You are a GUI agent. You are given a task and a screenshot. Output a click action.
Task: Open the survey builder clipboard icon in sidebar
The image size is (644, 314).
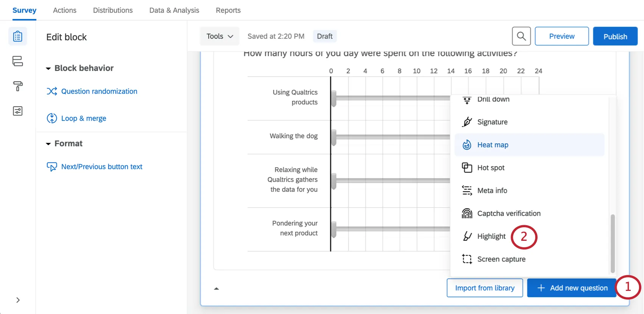click(18, 36)
